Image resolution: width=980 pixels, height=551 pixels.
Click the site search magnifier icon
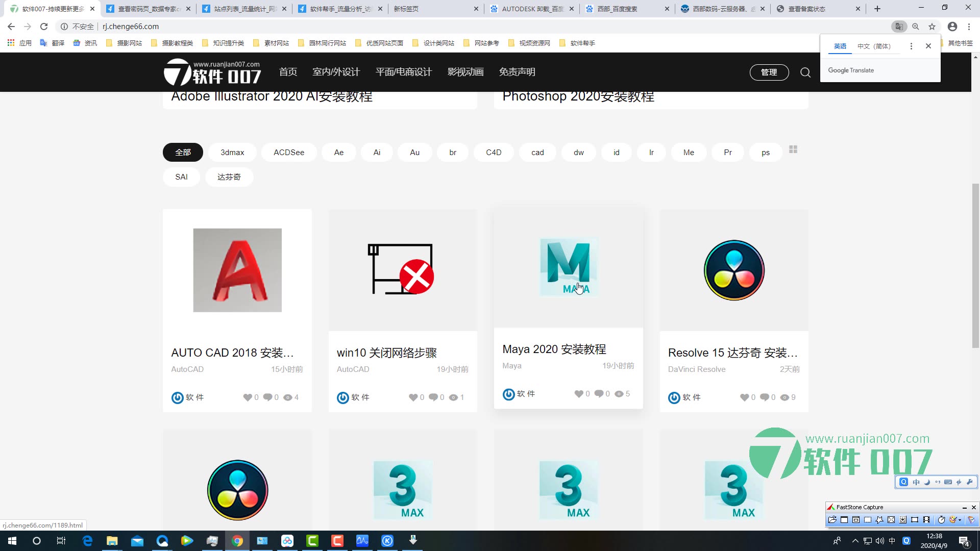pos(805,72)
